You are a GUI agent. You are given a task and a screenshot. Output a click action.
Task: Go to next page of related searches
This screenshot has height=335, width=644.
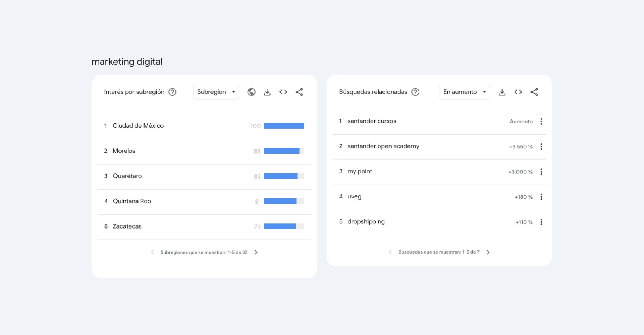[x=488, y=252]
